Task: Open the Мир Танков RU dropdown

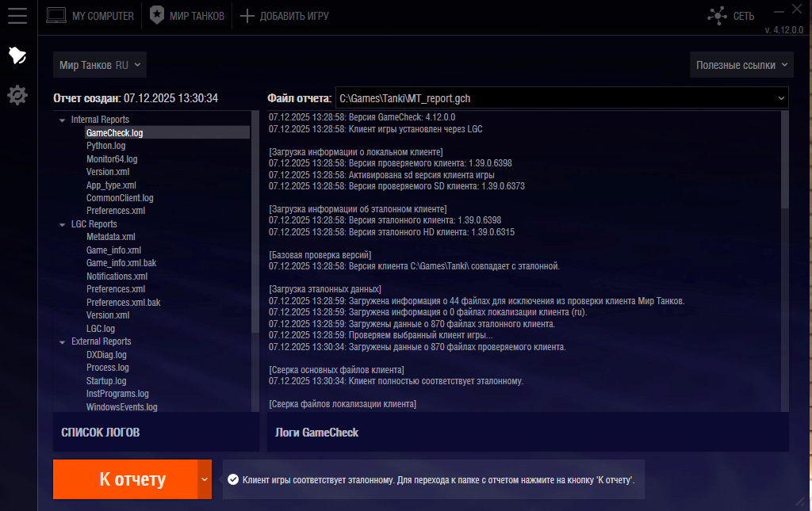Action: coord(100,65)
